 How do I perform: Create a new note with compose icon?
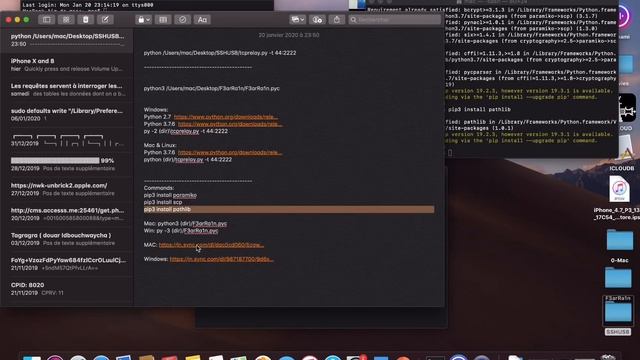pos(105,19)
